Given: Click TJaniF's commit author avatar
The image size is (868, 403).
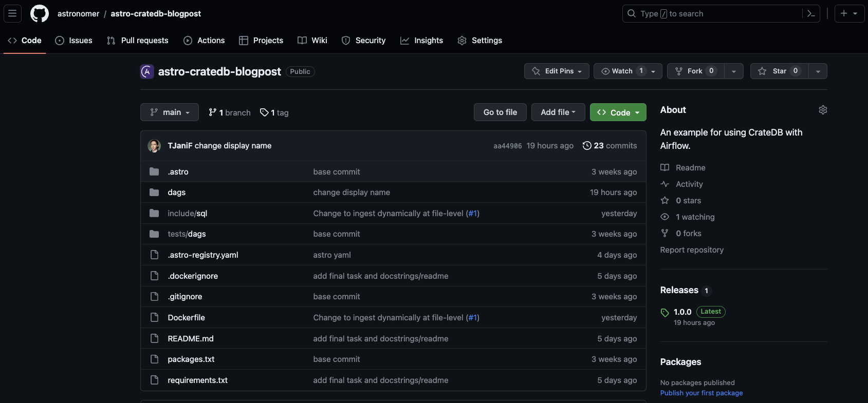Looking at the screenshot, I should coord(154,146).
